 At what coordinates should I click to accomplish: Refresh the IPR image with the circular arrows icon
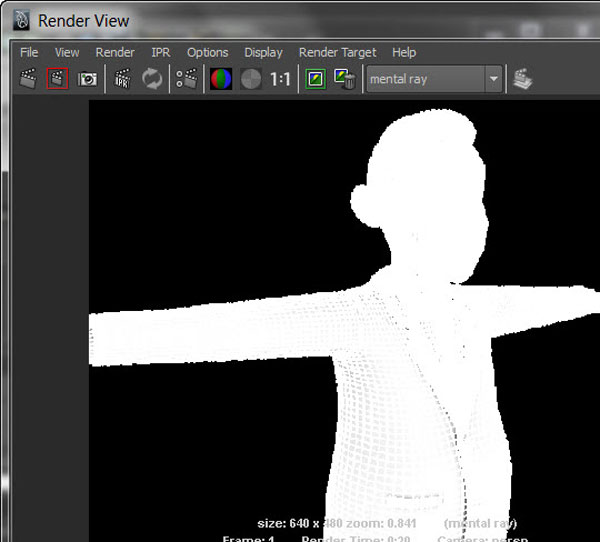click(152, 79)
